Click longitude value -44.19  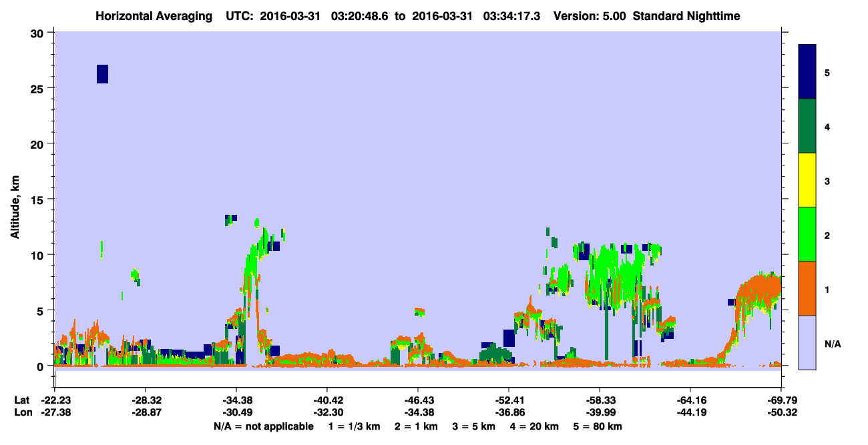690,413
